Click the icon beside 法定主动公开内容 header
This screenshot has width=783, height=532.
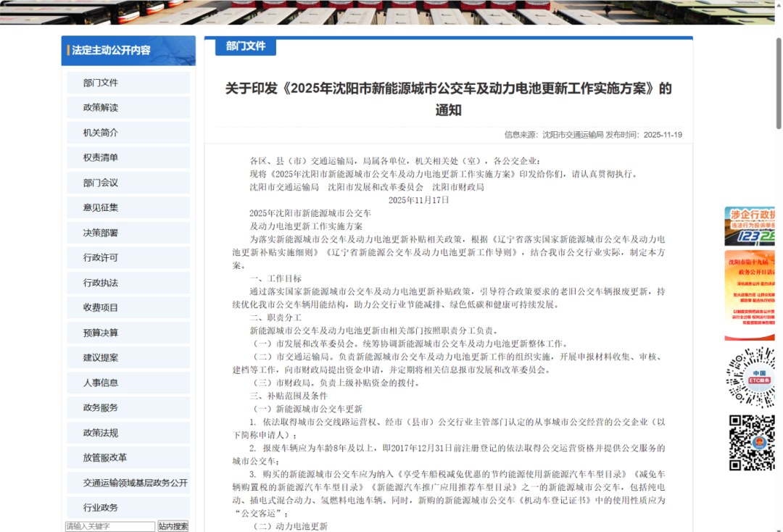(67, 51)
